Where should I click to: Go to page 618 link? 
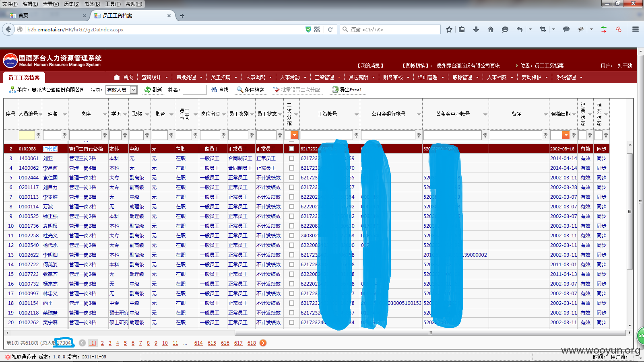(x=252, y=343)
